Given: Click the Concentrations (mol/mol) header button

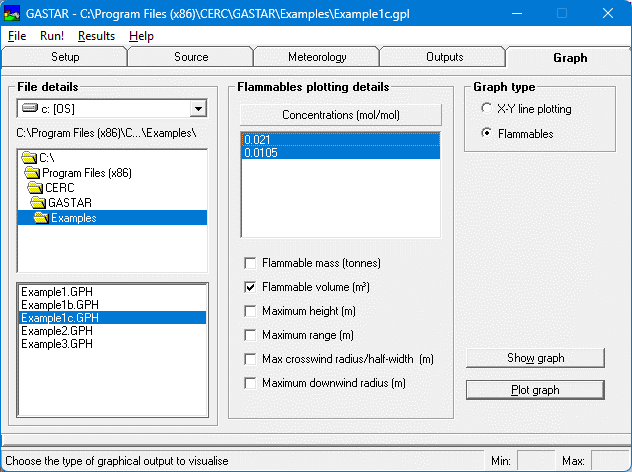Looking at the screenshot, I should (341, 115).
